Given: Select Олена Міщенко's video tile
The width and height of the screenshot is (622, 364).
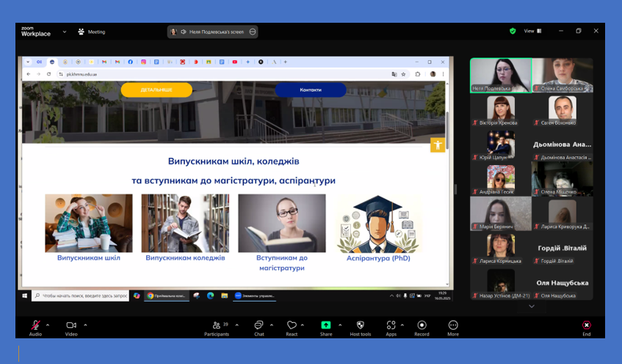Looking at the screenshot, I should (563, 179).
